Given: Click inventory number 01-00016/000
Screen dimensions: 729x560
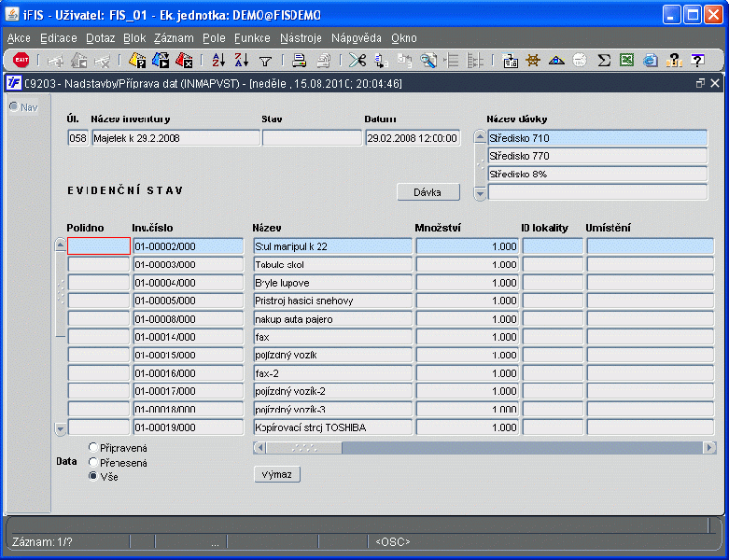Looking at the screenshot, I should (189, 373).
